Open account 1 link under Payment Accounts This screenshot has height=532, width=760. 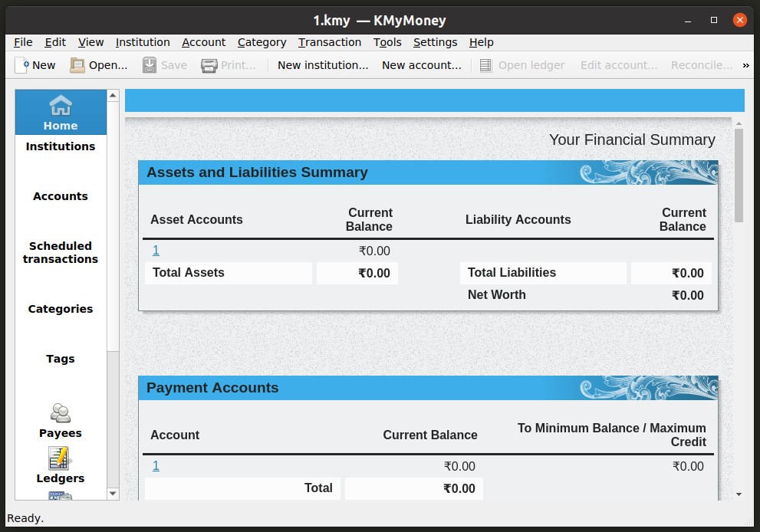coord(156,466)
